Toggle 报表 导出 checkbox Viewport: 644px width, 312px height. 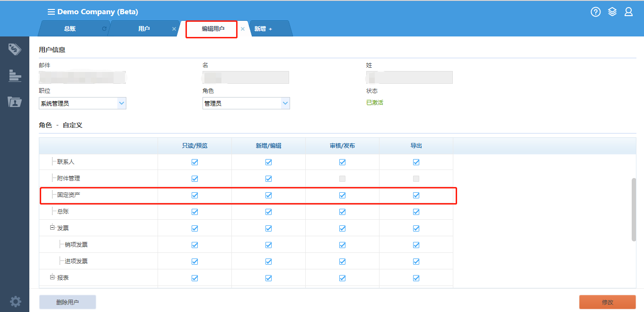[416, 278]
